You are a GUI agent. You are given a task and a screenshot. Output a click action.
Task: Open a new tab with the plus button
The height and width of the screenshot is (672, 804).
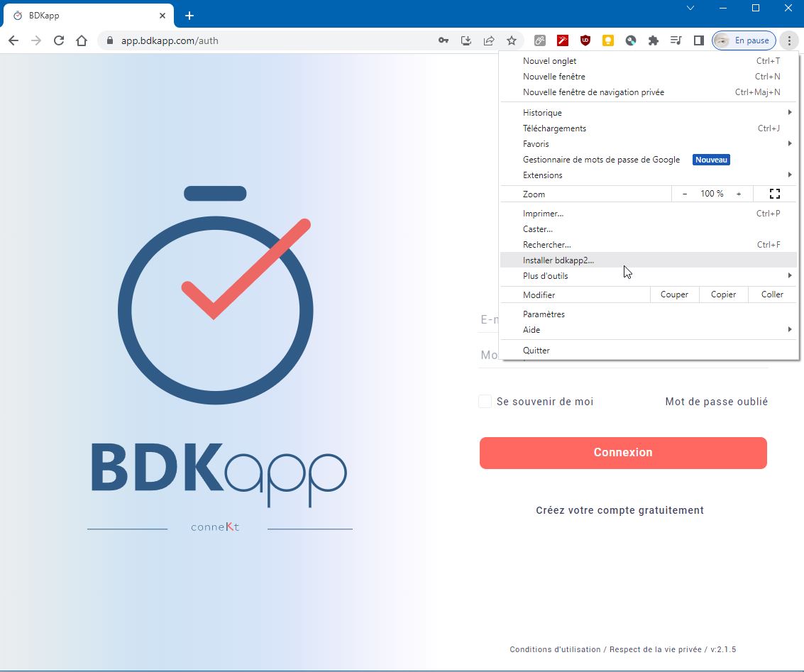click(189, 16)
